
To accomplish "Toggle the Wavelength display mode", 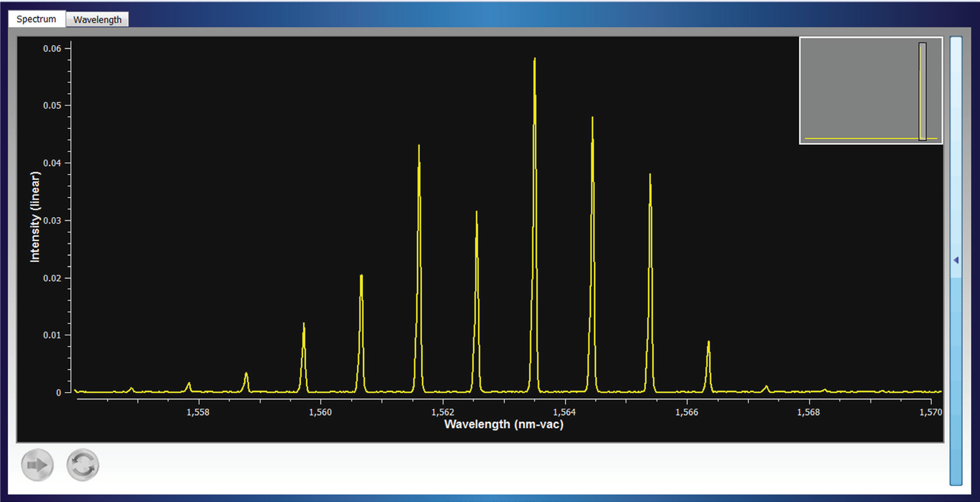I will point(97,19).
